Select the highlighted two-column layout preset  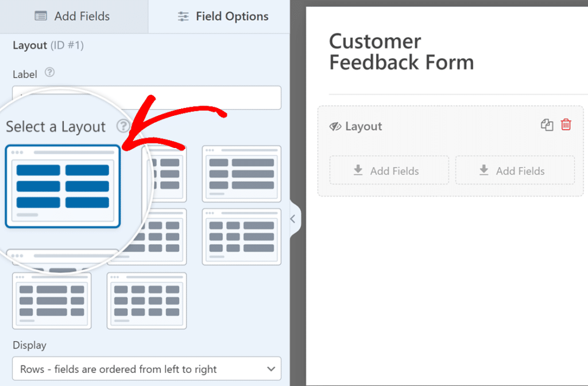click(x=63, y=185)
